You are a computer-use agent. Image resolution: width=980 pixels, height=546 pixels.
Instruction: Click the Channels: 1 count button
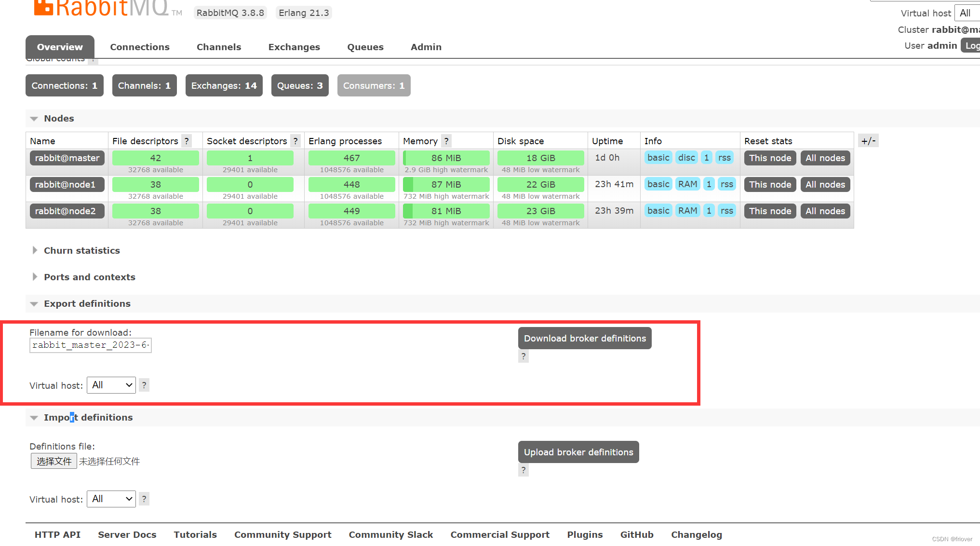coord(145,85)
